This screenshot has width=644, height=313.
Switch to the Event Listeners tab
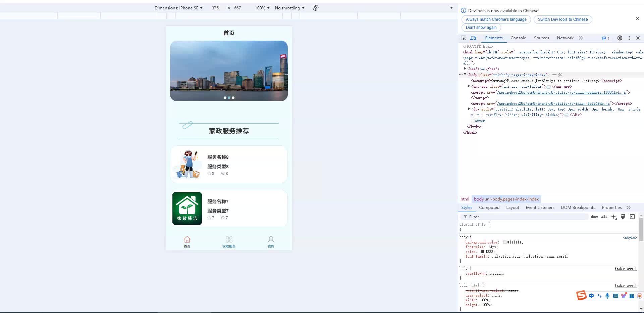(x=540, y=207)
